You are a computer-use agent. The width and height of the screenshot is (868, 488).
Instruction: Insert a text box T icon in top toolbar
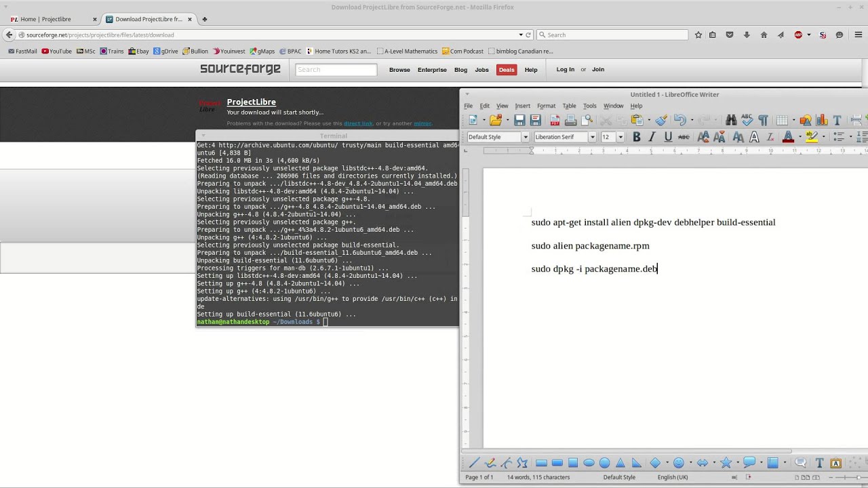(837, 120)
